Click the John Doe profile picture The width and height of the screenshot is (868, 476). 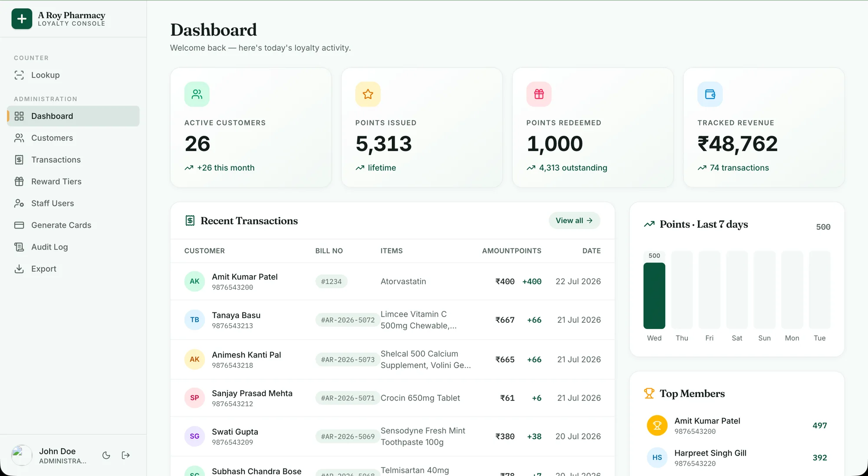tap(22, 455)
